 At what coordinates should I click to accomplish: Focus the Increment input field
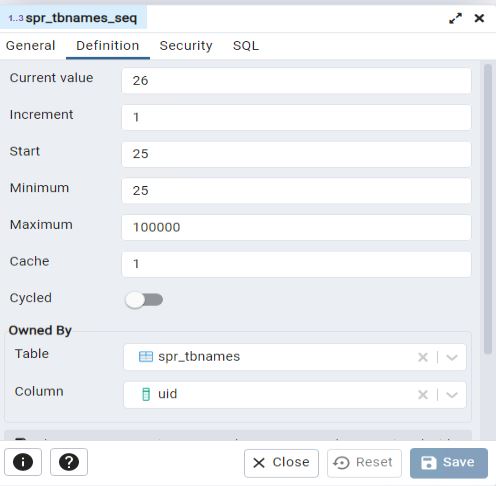click(x=296, y=117)
